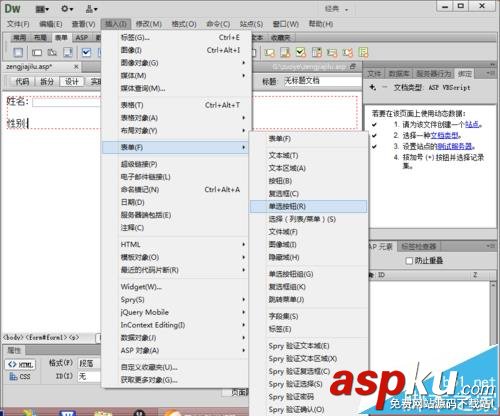The width and height of the screenshot is (500, 416).
Task: Click the plus button in Bindings panel
Action: click(x=373, y=87)
